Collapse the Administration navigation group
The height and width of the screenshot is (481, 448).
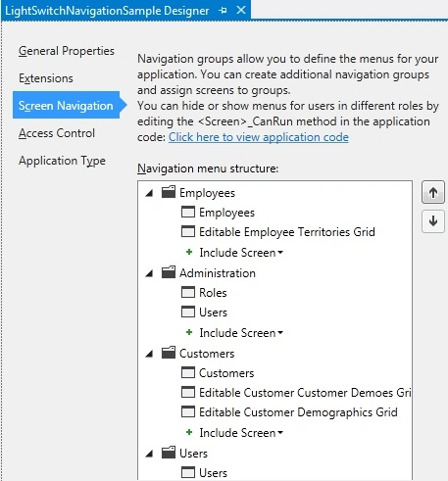click(149, 273)
